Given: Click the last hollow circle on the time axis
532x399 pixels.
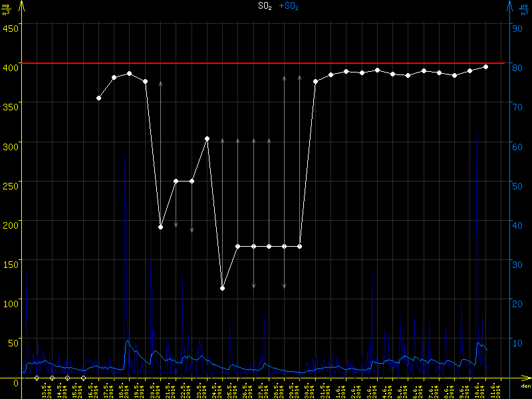Looking at the screenshot, I should [x=83, y=378].
